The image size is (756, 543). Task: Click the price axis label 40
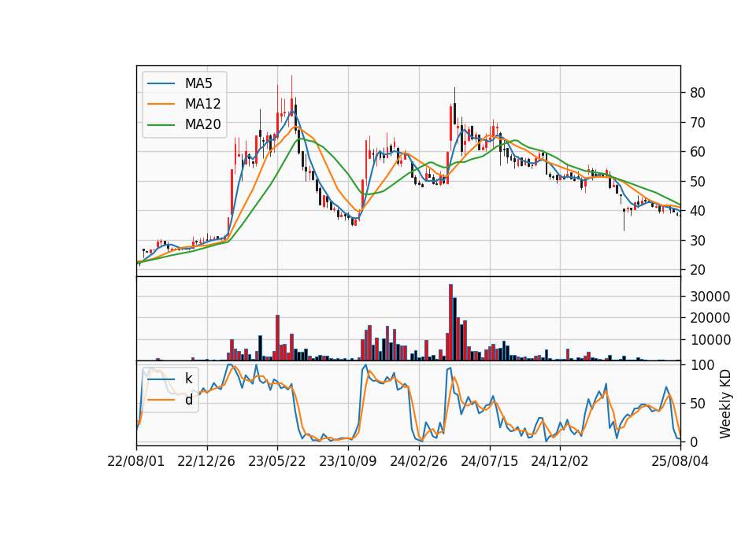pyautogui.click(x=697, y=211)
